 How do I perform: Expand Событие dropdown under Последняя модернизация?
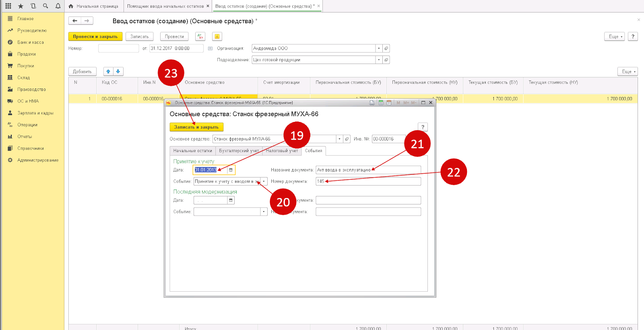(x=264, y=211)
